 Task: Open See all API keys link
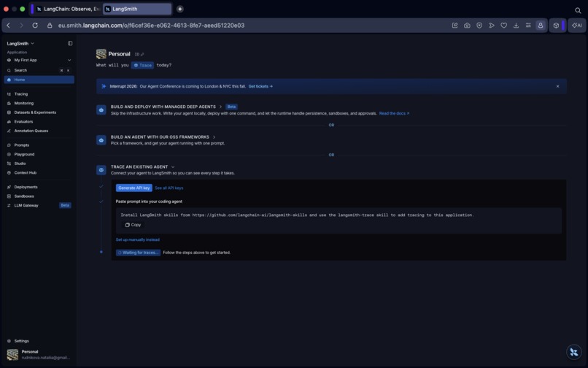169,188
